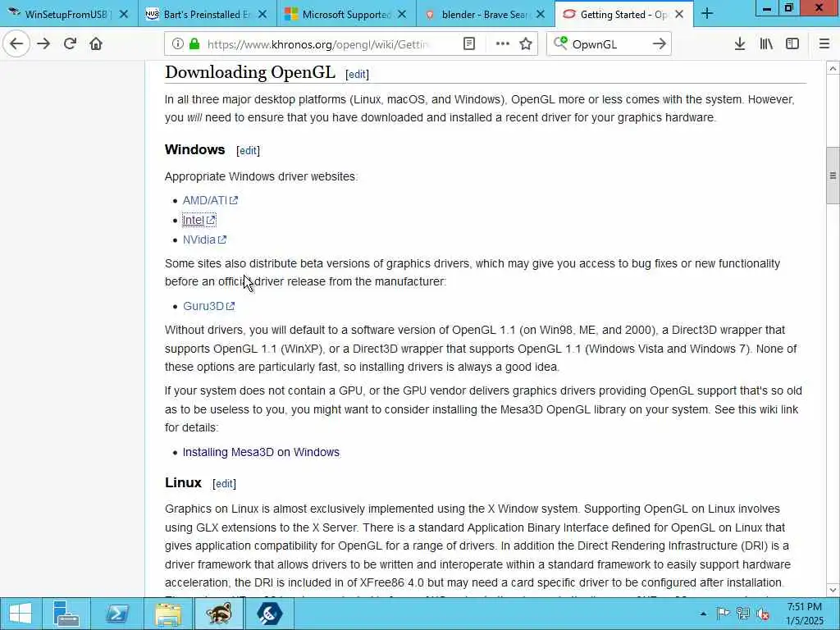The image size is (840, 630).
Task: Click the muted volume tray icon
Action: (x=763, y=614)
